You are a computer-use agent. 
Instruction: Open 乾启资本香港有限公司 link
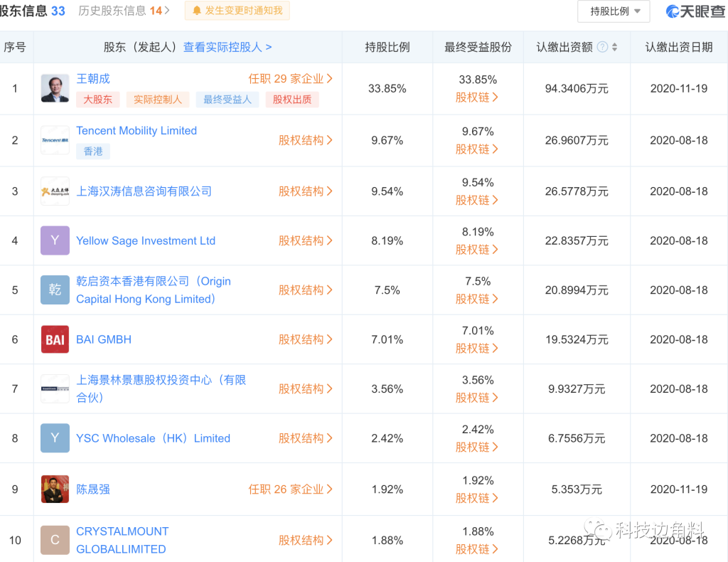tap(154, 290)
